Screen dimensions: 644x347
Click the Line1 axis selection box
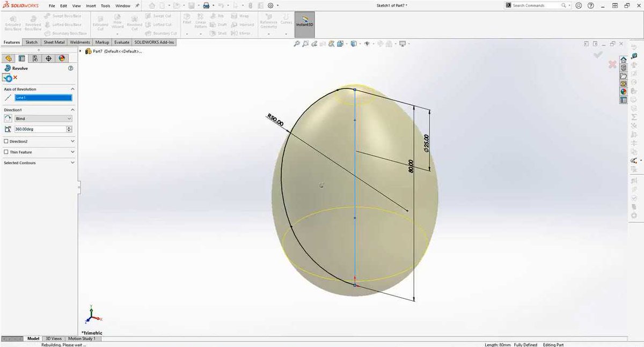pos(43,98)
